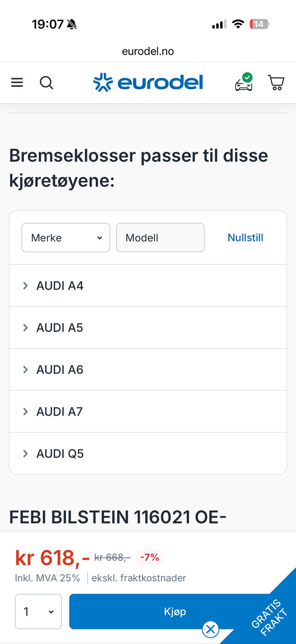The width and height of the screenshot is (296, 644).
Task: Open the hamburger menu
Action: click(17, 83)
